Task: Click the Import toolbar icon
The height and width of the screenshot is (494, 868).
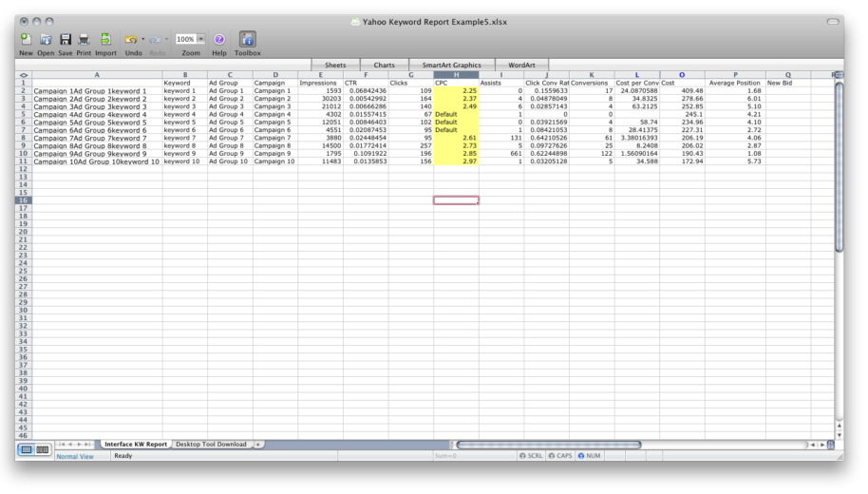Action: [105, 39]
